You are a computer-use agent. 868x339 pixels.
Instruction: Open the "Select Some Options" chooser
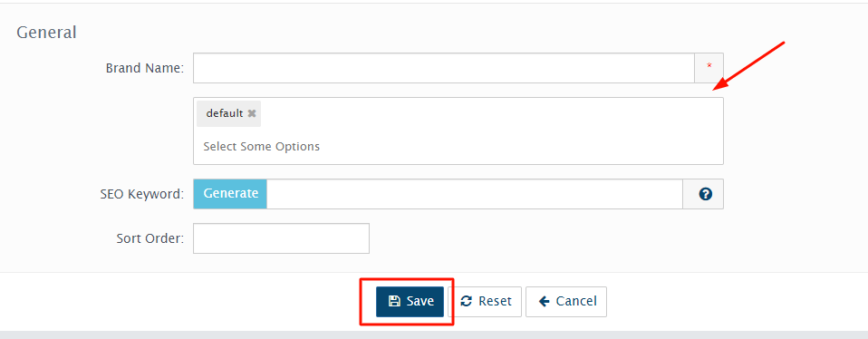261,147
